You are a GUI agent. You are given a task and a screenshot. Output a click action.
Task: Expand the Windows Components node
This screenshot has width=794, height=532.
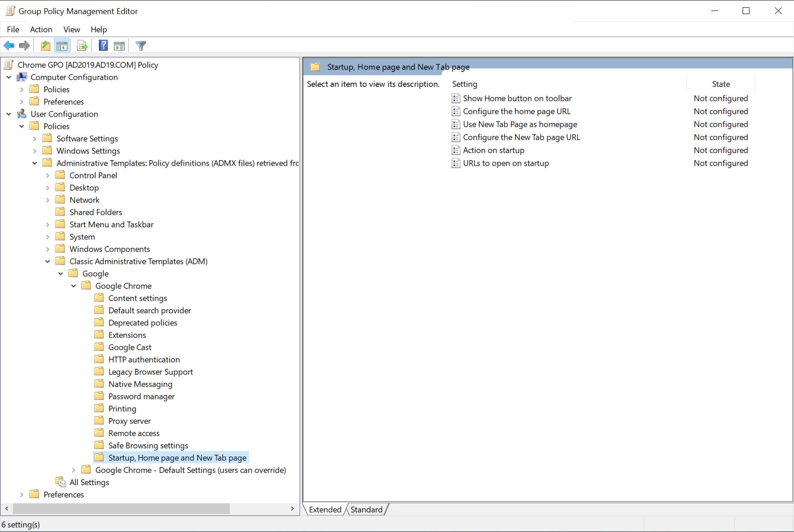[48, 249]
